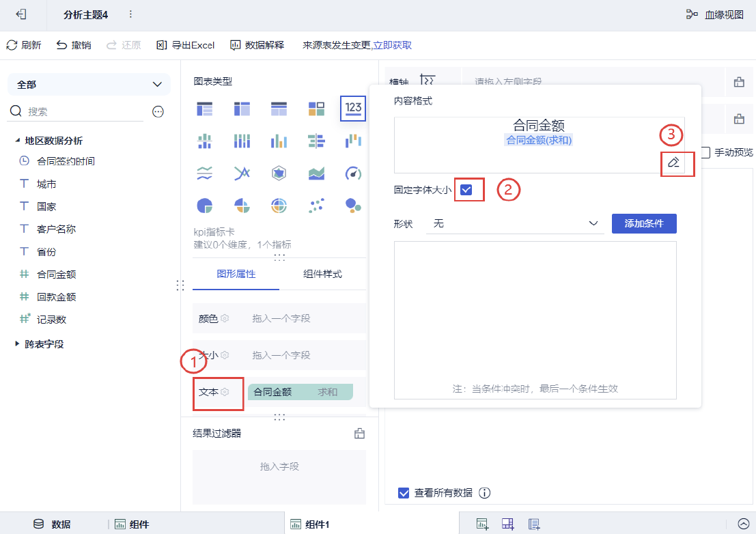
Task: Click the add component icon in bottom bar
Action: tap(482, 524)
